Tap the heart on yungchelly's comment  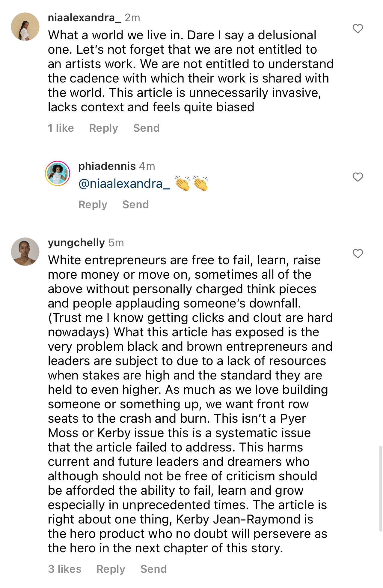coord(358,253)
